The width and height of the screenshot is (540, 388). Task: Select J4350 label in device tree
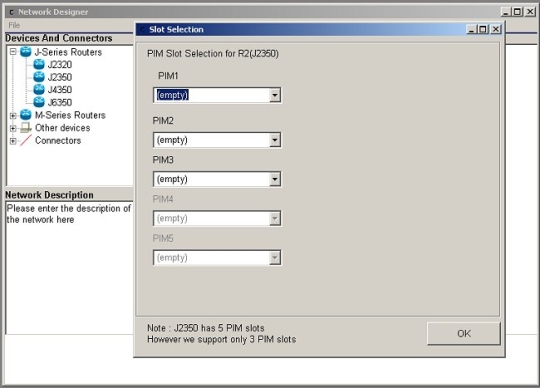[x=60, y=90]
